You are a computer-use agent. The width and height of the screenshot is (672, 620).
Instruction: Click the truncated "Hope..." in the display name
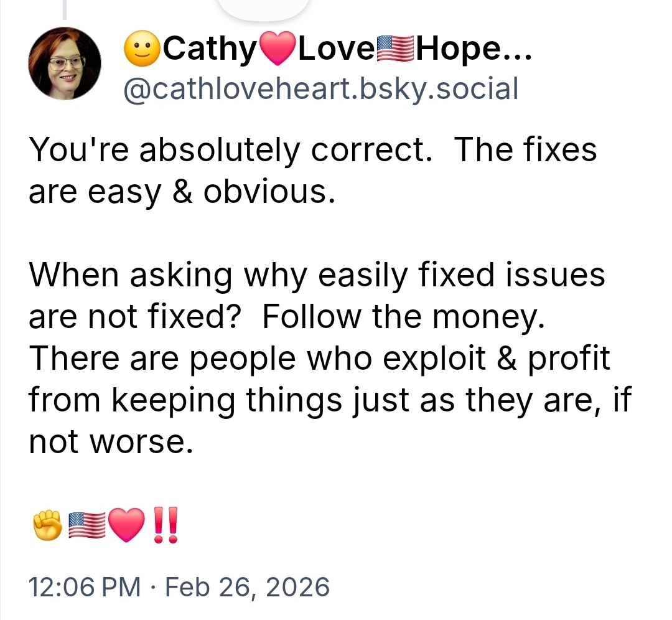pyautogui.click(x=474, y=50)
